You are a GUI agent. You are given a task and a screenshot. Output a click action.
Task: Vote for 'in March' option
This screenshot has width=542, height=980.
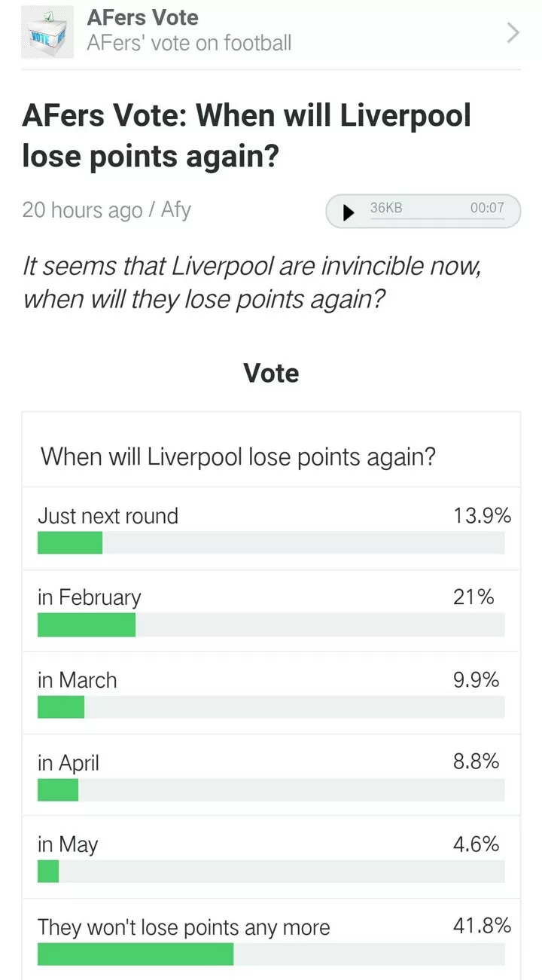[x=271, y=693]
